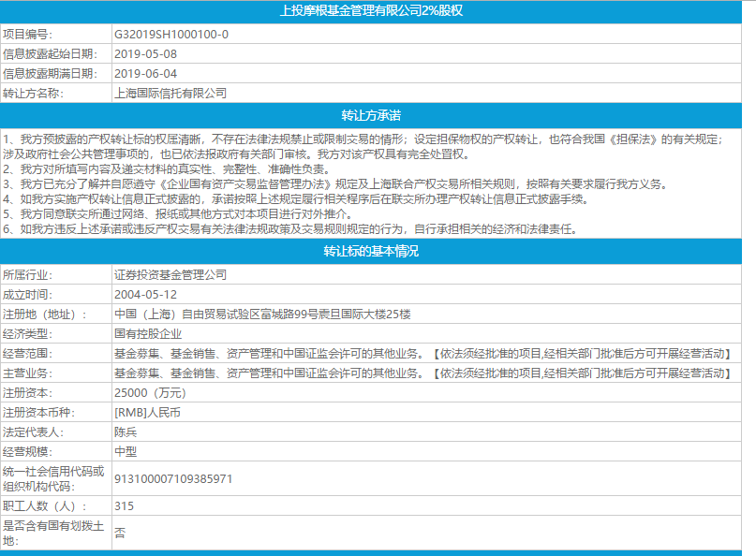Viewport: 756px width, 556px height.
Task: Click commitment item 4 about 正式披露手续
Action: click(x=295, y=199)
